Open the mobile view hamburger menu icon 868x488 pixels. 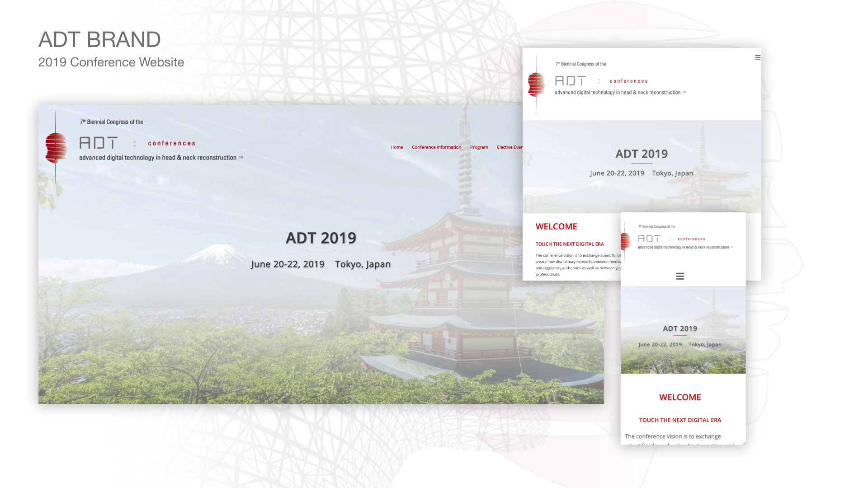coord(680,276)
